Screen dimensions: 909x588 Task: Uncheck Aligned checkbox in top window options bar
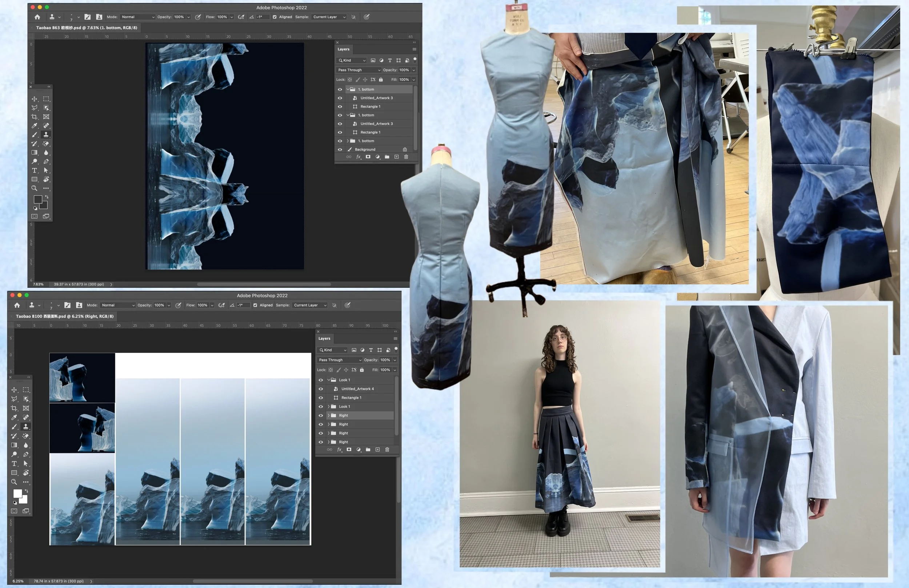pos(275,17)
